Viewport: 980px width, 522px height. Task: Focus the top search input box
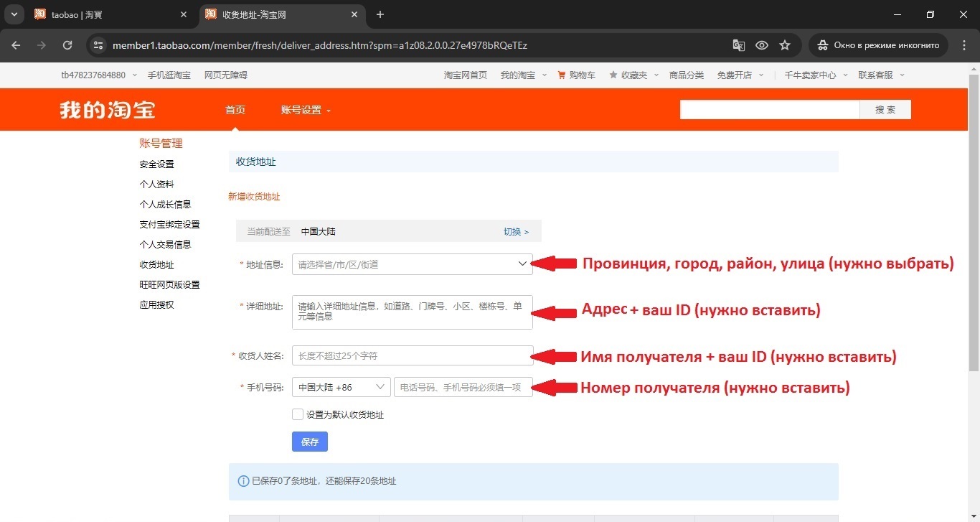(770, 110)
